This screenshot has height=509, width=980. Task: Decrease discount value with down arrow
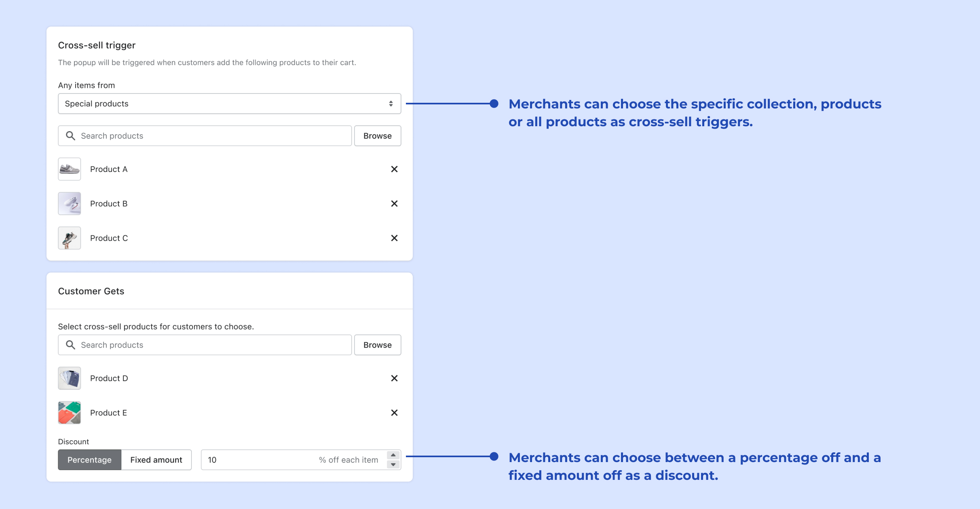(x=393, y=464)
